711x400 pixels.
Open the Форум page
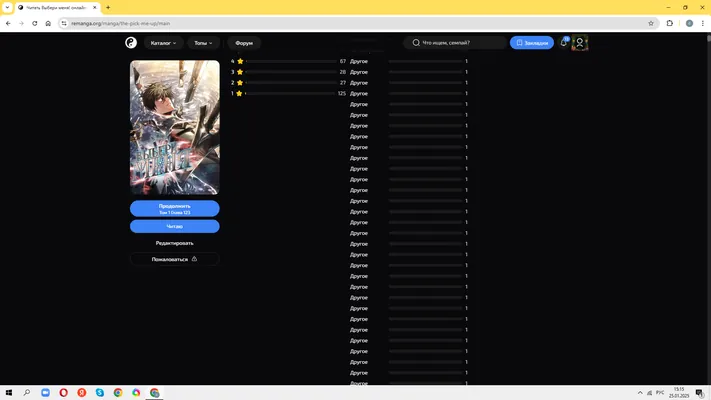click(244, 43)
